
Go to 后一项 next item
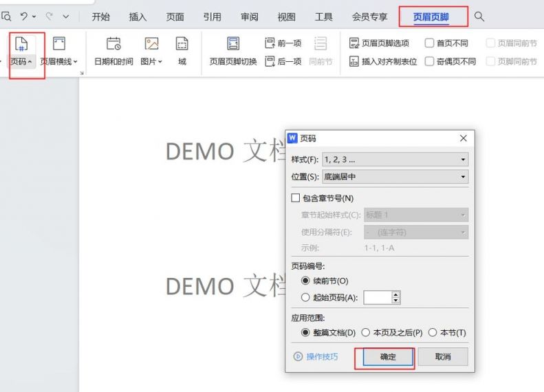283,61
